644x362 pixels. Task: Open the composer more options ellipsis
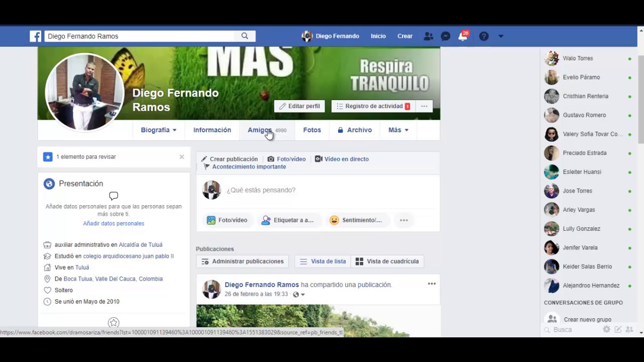click(404, 220)
